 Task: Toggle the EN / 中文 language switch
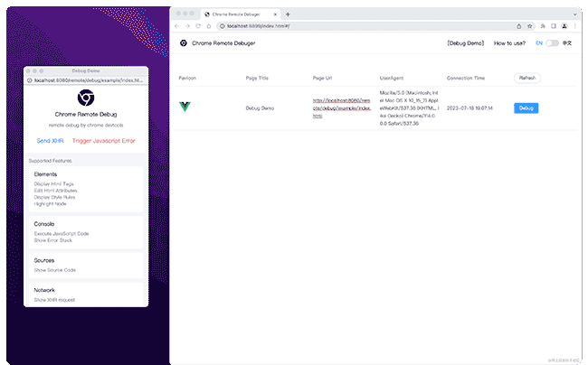552,43
